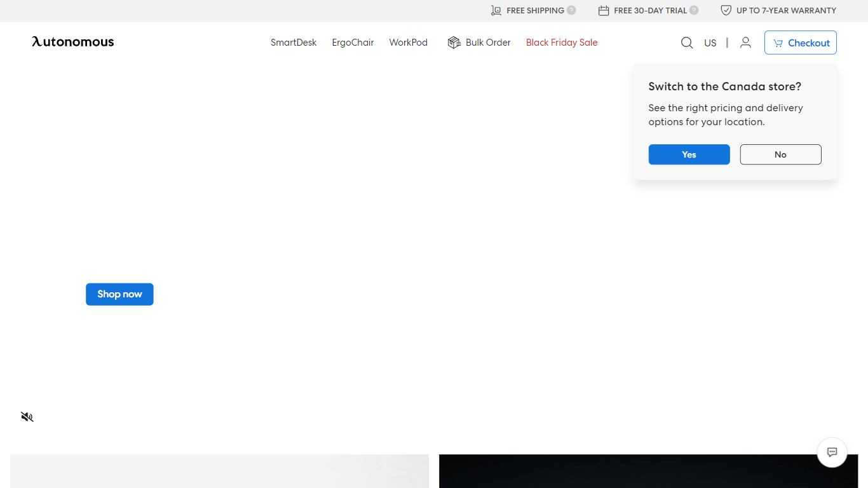Click the user account icon

point(745,43)
